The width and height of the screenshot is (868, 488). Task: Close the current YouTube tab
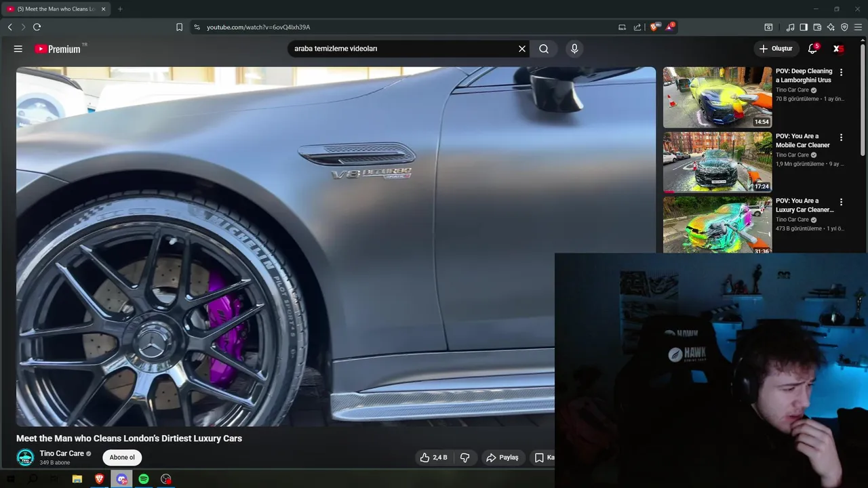pyautogui.click(x=104, y=9)
